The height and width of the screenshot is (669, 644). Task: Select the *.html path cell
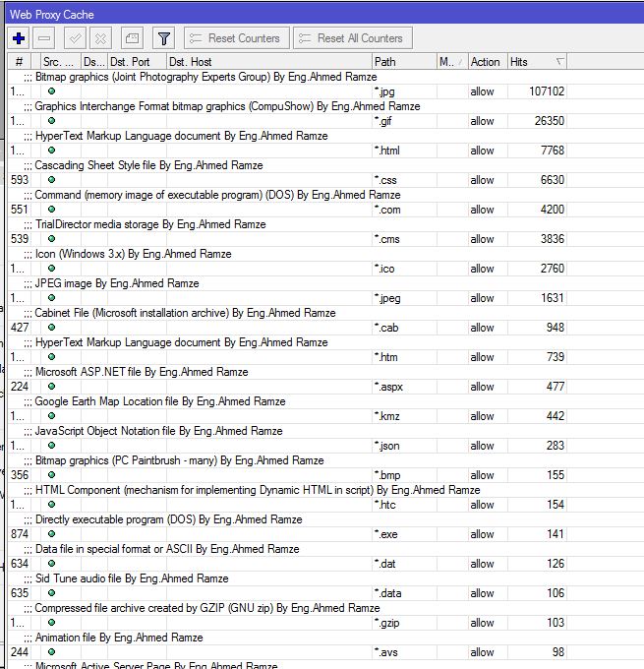coord(404,151)
